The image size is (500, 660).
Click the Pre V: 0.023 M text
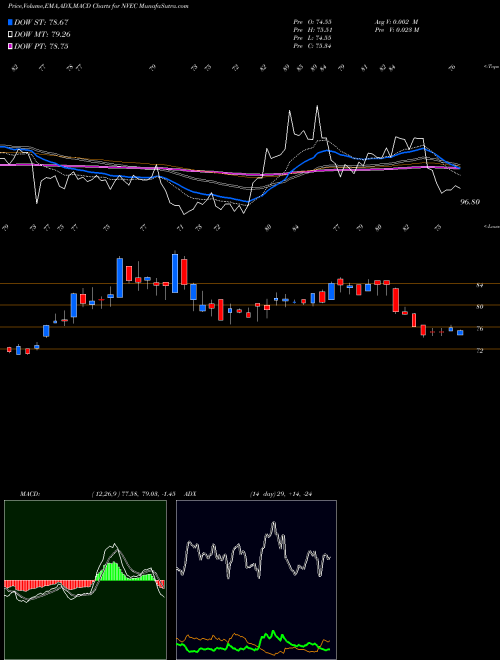tap(396, 30)
